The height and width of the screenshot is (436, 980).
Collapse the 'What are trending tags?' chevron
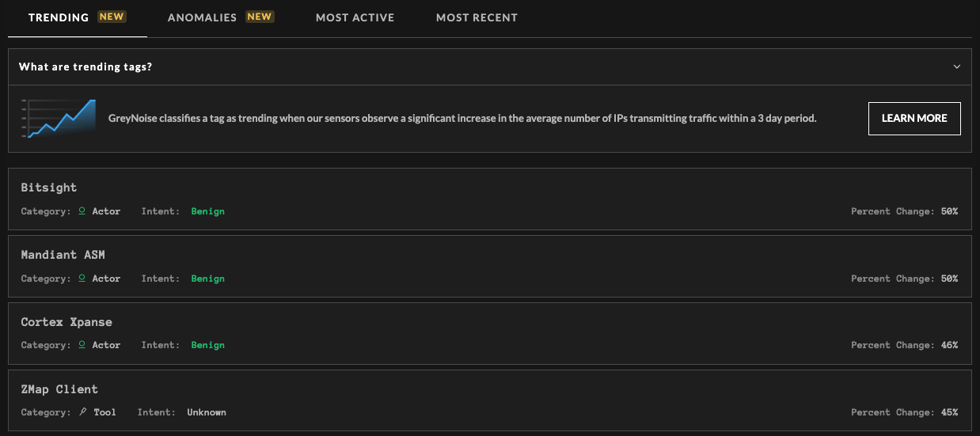pos(957,67)
